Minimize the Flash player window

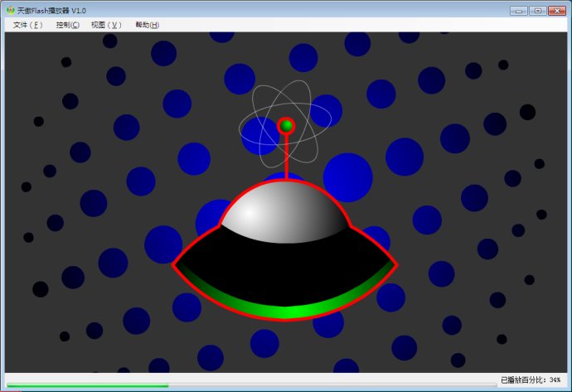(519, 11)
